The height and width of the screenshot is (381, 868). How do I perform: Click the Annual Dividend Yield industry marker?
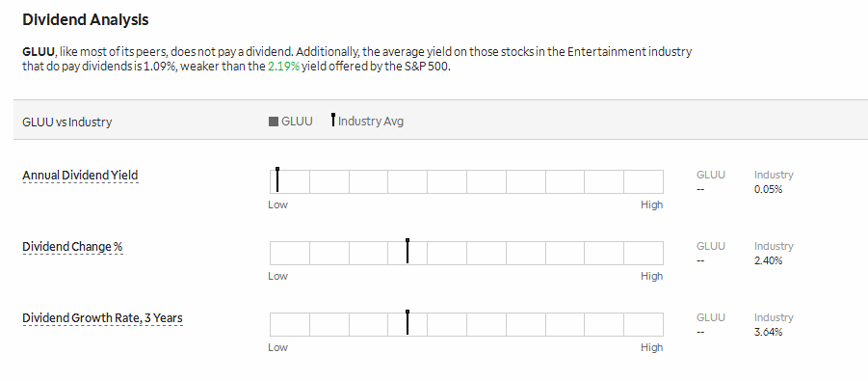[277, 179]
